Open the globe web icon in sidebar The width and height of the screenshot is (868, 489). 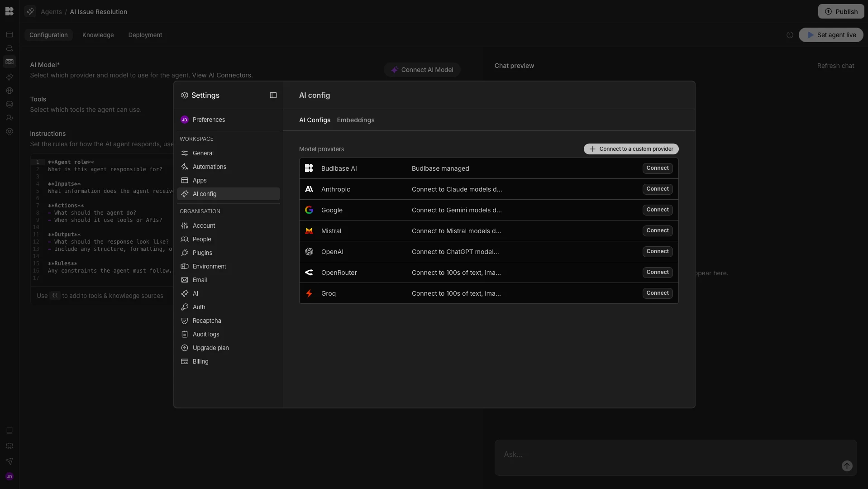[x=9, y=91]
